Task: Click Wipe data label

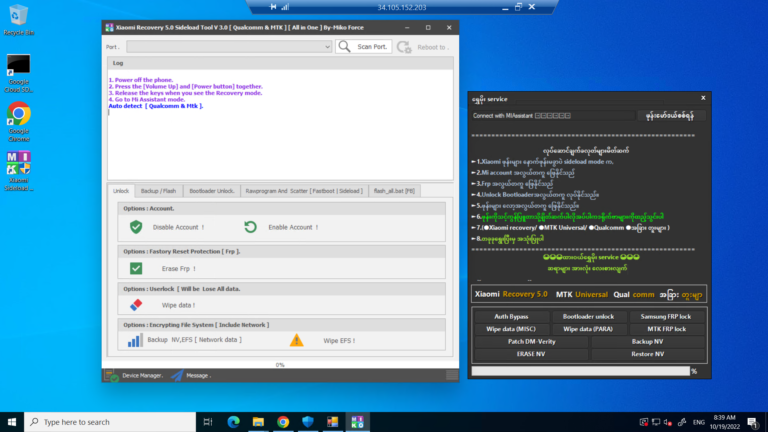Action: click(178, 305)
